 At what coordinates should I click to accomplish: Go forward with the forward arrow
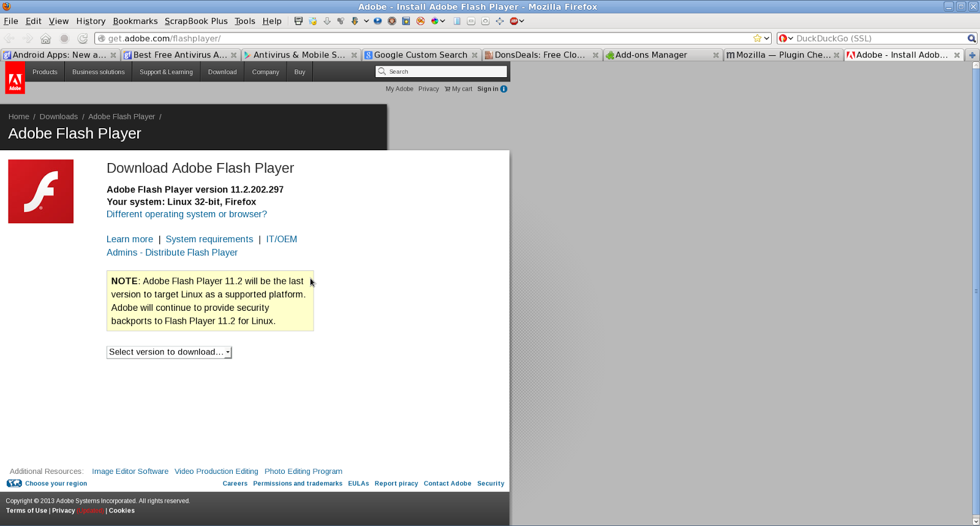[28, 38]
